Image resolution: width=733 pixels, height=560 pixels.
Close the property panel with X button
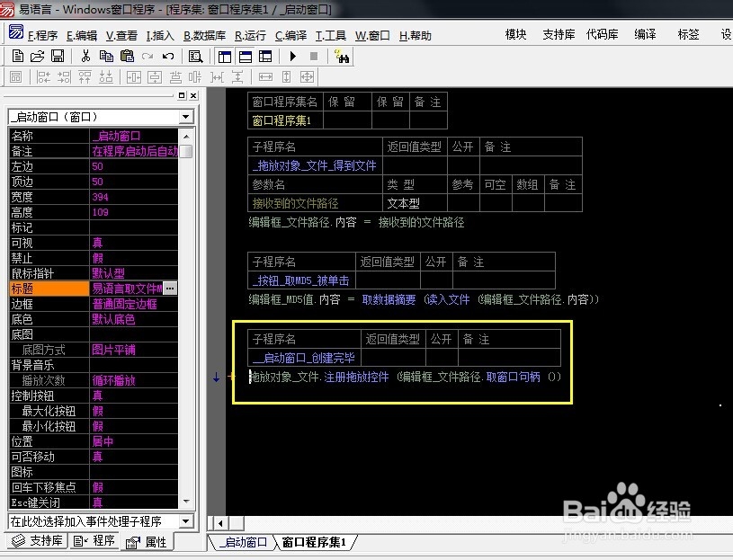[x=193, y=95]
